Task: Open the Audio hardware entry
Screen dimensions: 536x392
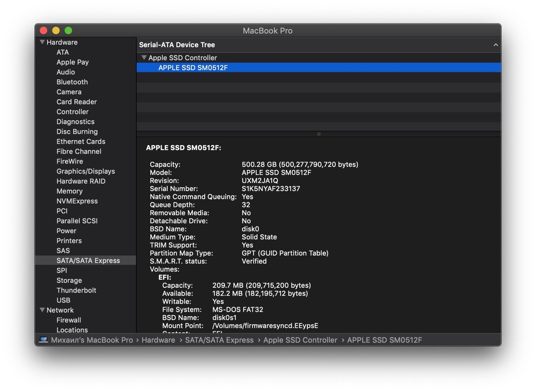Action: [x=66, y=72]
